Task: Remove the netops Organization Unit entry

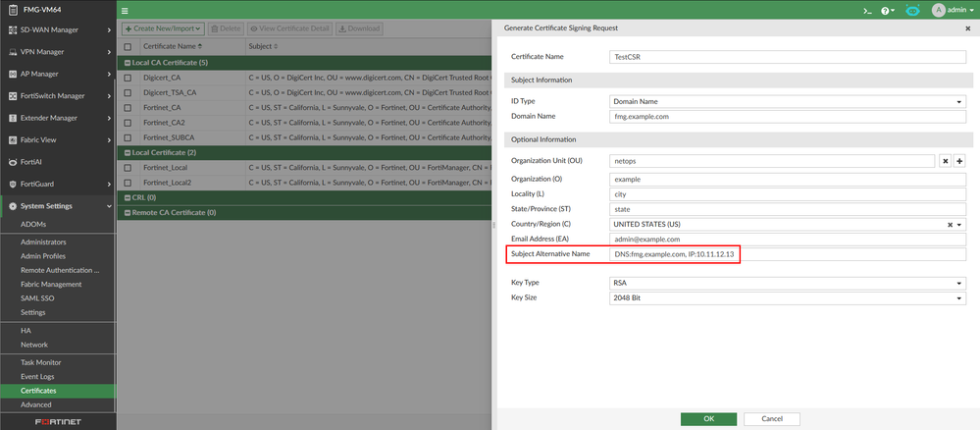Action: tap(945, 160)
